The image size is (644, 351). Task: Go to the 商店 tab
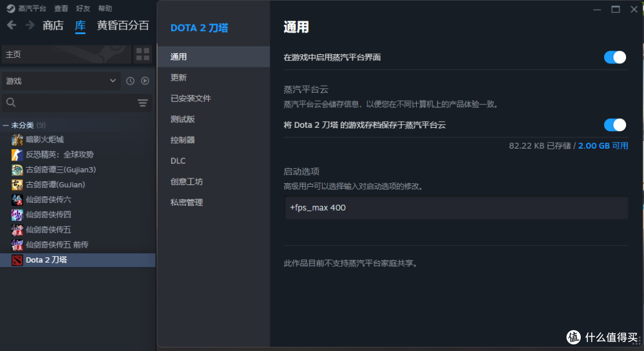click(53, 26)
